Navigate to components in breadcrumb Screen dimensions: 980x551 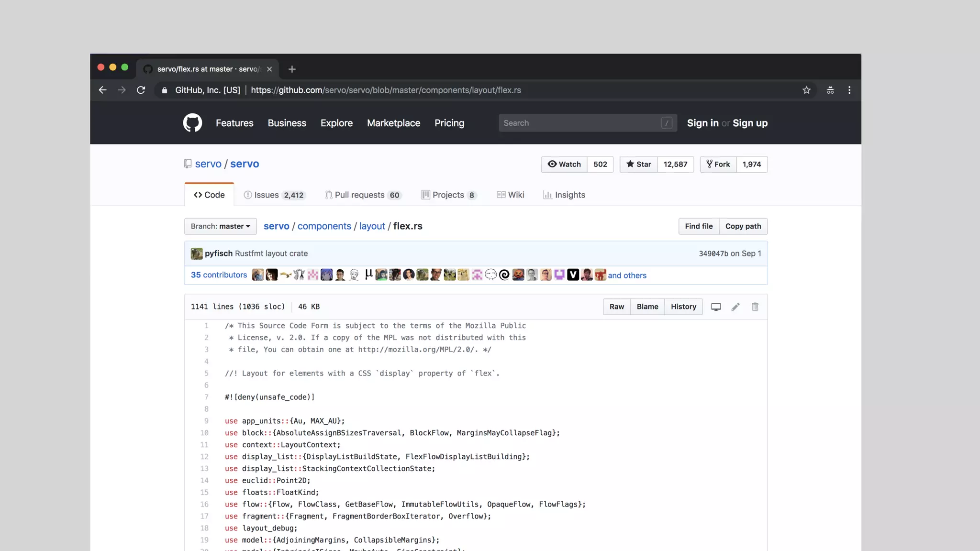click(324, 226)
